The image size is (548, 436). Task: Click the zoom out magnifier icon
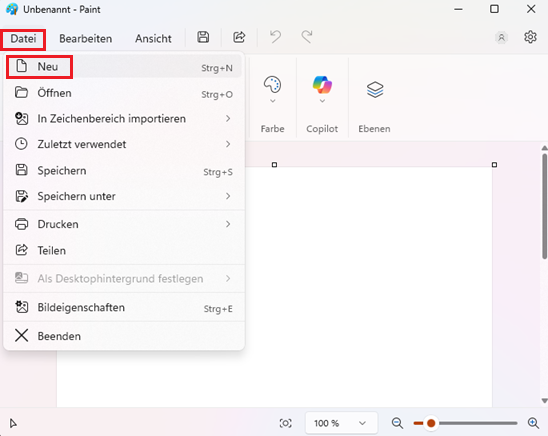pos(397,423)
